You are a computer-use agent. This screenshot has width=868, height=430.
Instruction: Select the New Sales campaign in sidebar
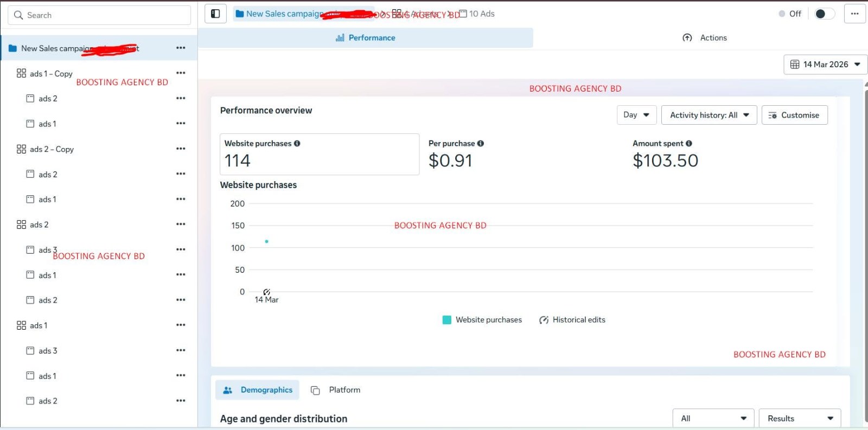point(99,48)
